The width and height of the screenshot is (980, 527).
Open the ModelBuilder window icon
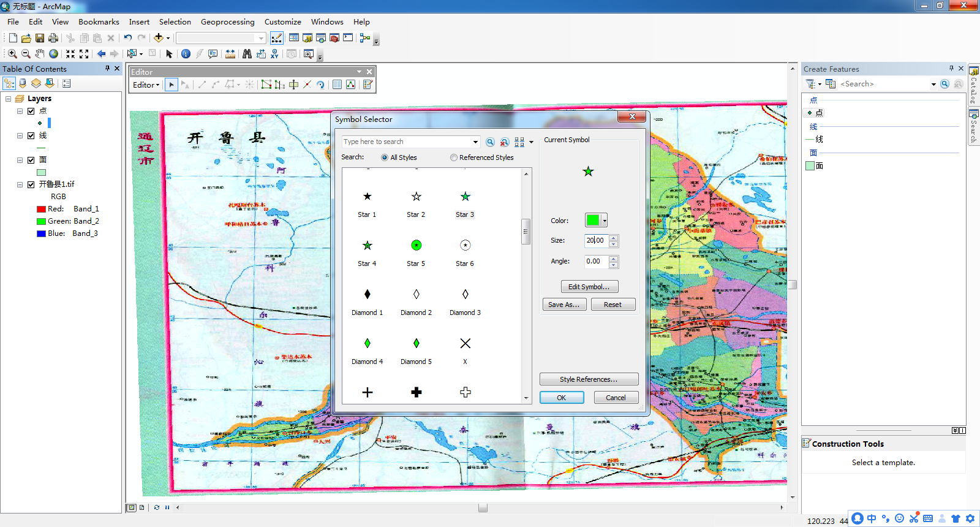point(365,38)
